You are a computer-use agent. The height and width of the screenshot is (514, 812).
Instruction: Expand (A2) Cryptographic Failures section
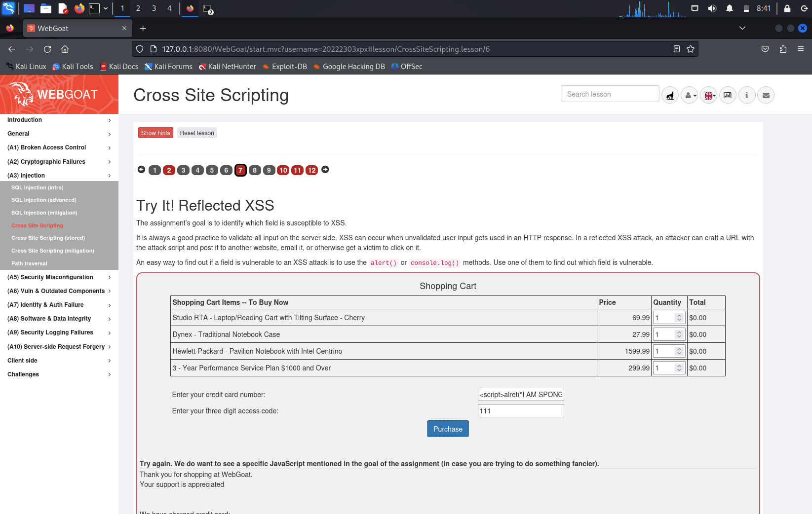click(59, 162)
